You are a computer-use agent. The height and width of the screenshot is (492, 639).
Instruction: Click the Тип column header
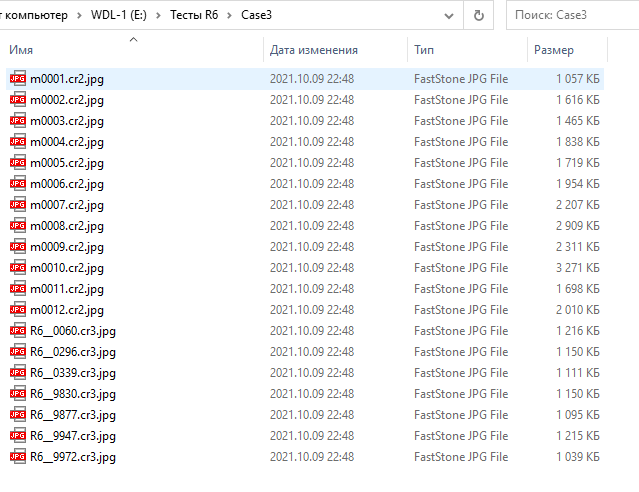[424, 50]
